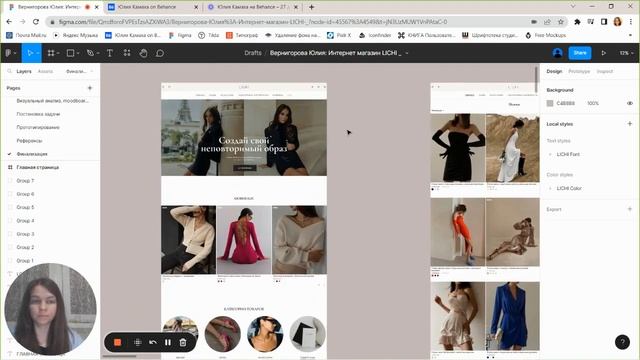Open Chrome profile avatar
640x360 pixels.
618,22
